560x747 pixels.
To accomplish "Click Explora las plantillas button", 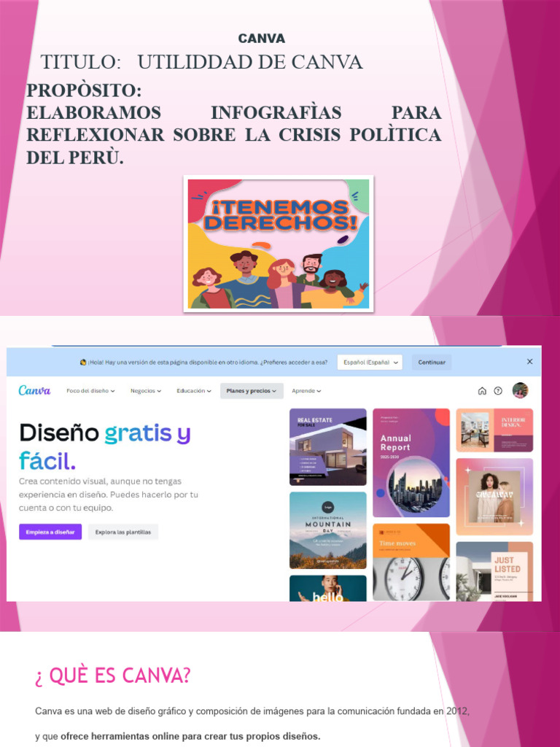I will (122, 532).
